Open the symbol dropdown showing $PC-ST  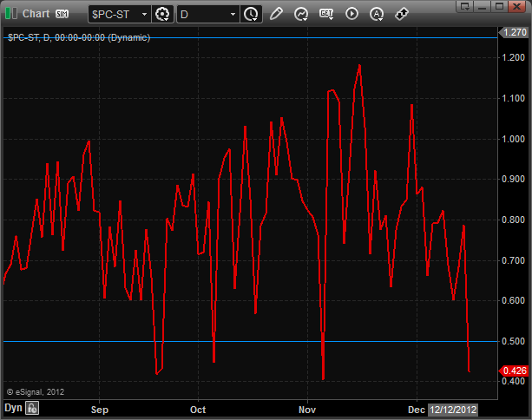click(x=120, y=14)
